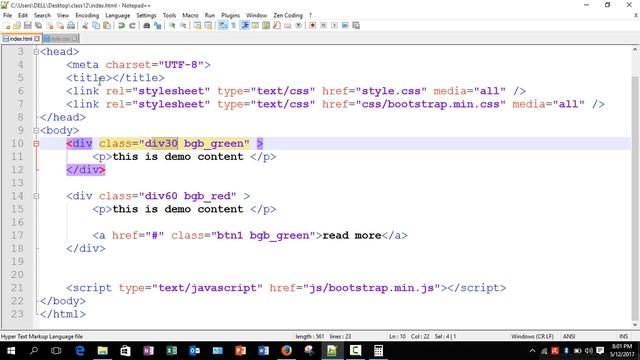Screen dimensions: 640x360
Task: Run macro multiple times icon
Action: coord(345,25)
